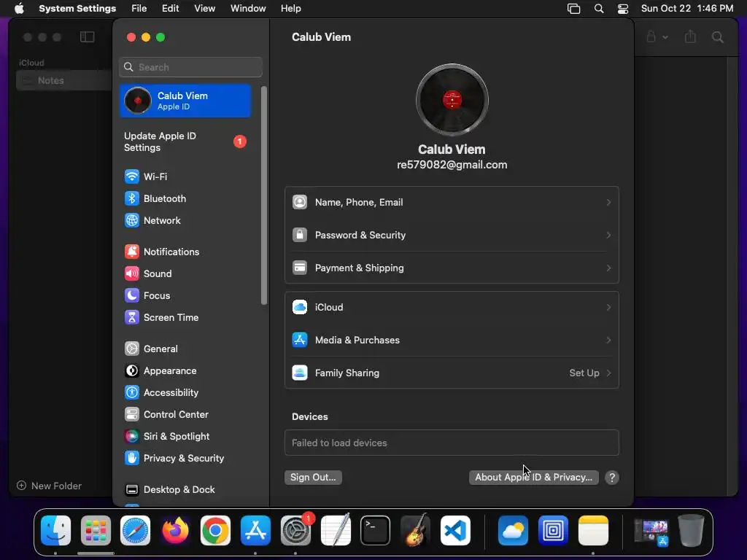Viewport: 747px width, 560px height.
Task: Click the Apple ID profile picture
Action: [452, 100]
